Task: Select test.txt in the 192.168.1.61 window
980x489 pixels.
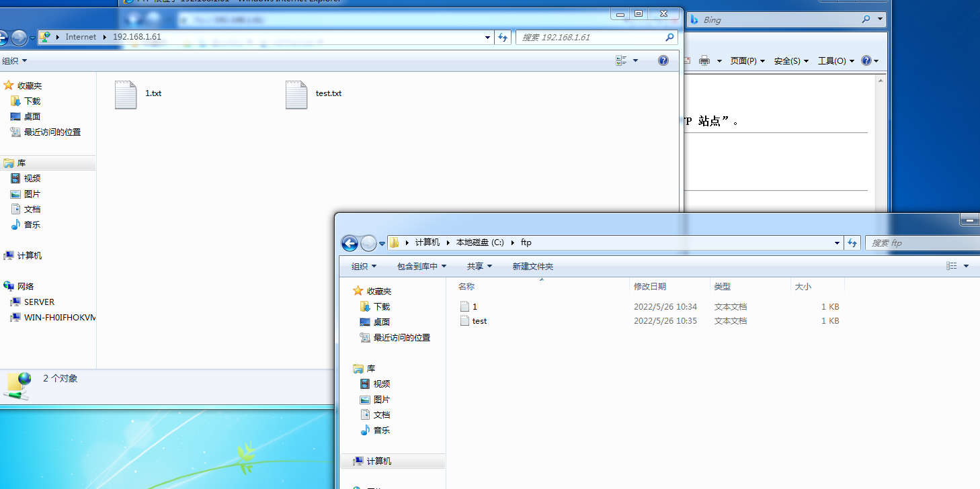Action: (313, 94)
